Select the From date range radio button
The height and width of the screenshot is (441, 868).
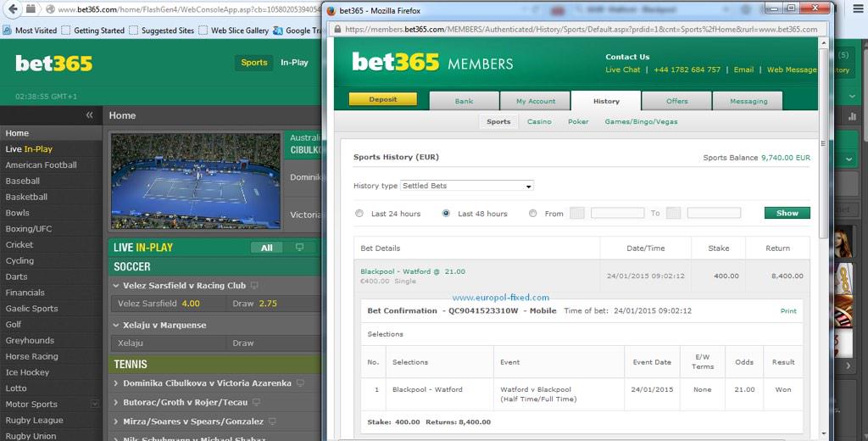pyautogui.click(x=532, y=214)
